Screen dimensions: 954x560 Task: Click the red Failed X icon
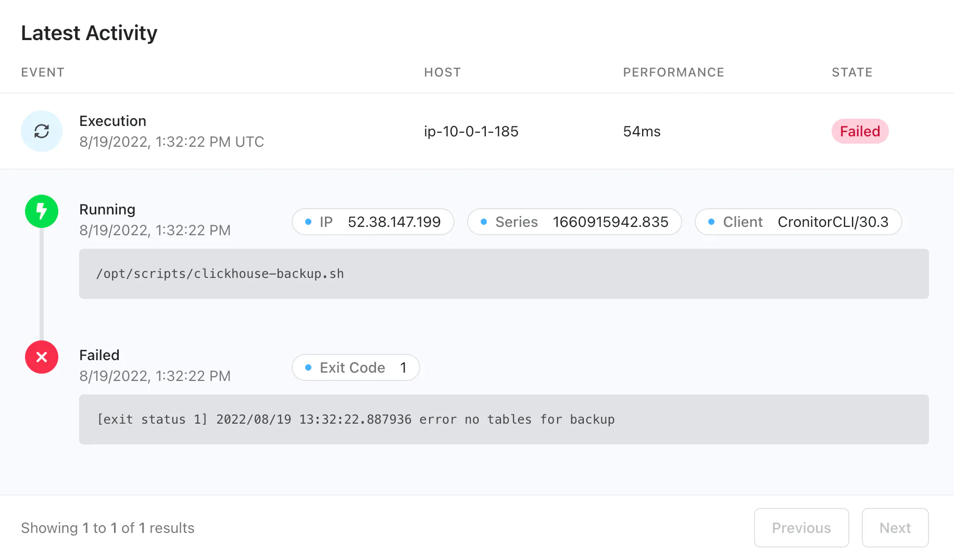point(42,357)
